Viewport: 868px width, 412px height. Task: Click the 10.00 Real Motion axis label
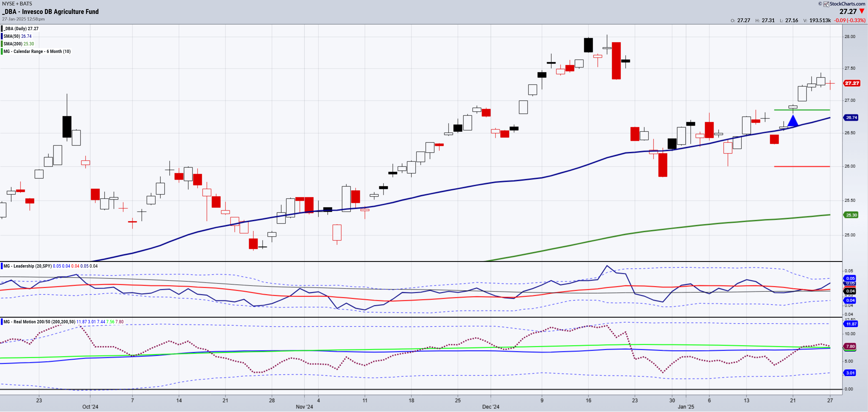pos(849,333)
